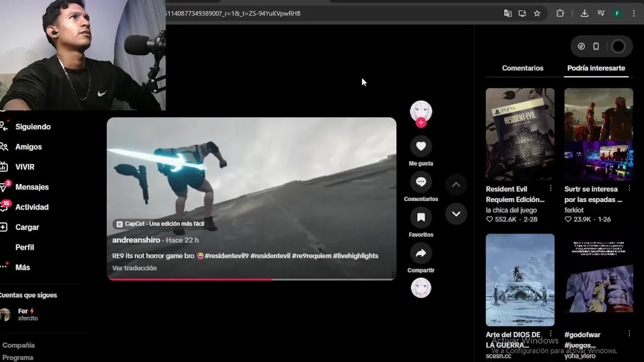Expand the Más sidebar item
The width and height of the screenshot is (644, 362).
pyautogui.click(x=23, y=267)
